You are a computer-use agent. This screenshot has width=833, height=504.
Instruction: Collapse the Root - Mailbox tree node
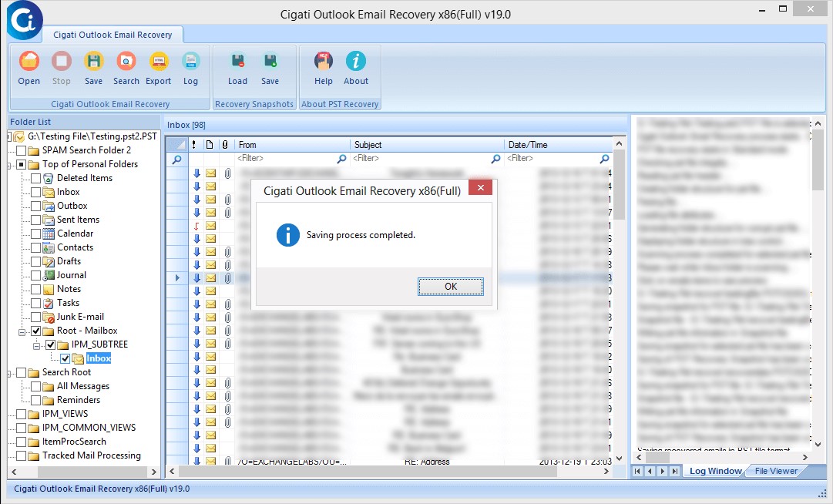[x=22, y=332]
